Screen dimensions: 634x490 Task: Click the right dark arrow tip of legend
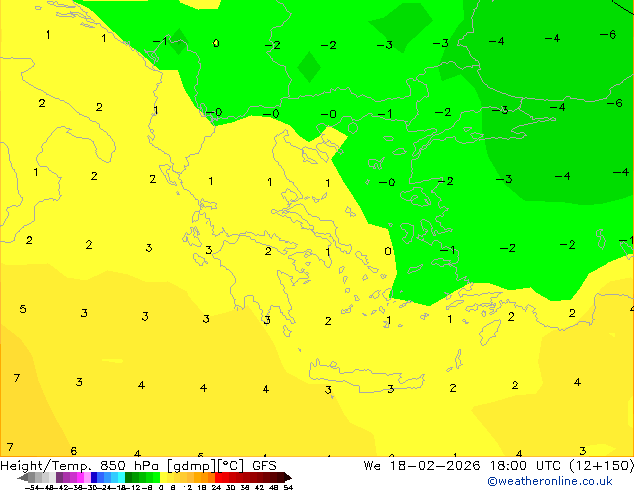[287, 477]
